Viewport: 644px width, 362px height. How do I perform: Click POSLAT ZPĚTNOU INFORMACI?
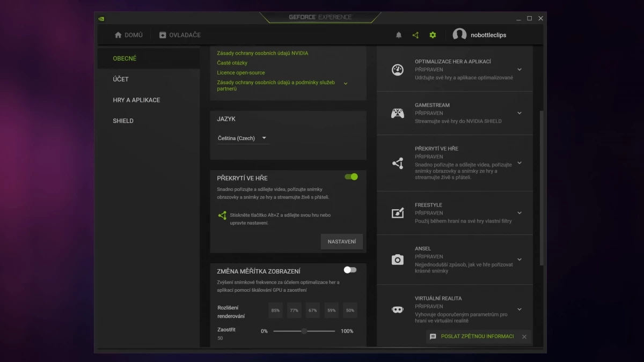coord(477,337)
